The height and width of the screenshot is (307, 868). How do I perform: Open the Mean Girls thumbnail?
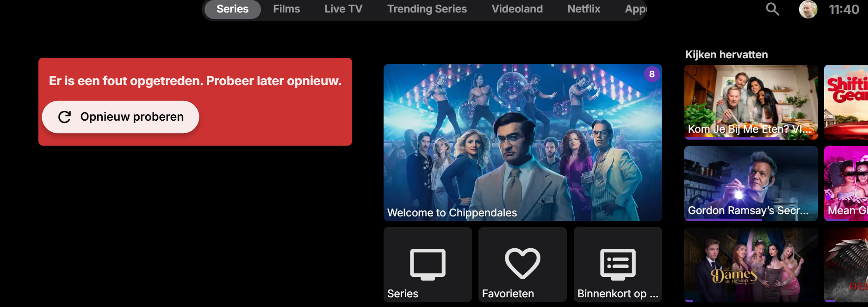846,184
